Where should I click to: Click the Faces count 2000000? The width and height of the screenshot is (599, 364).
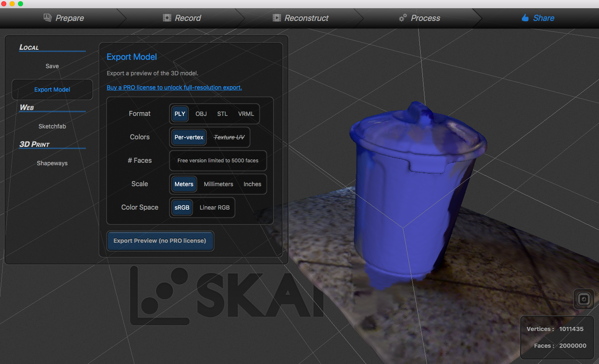(x=573, y=346)
